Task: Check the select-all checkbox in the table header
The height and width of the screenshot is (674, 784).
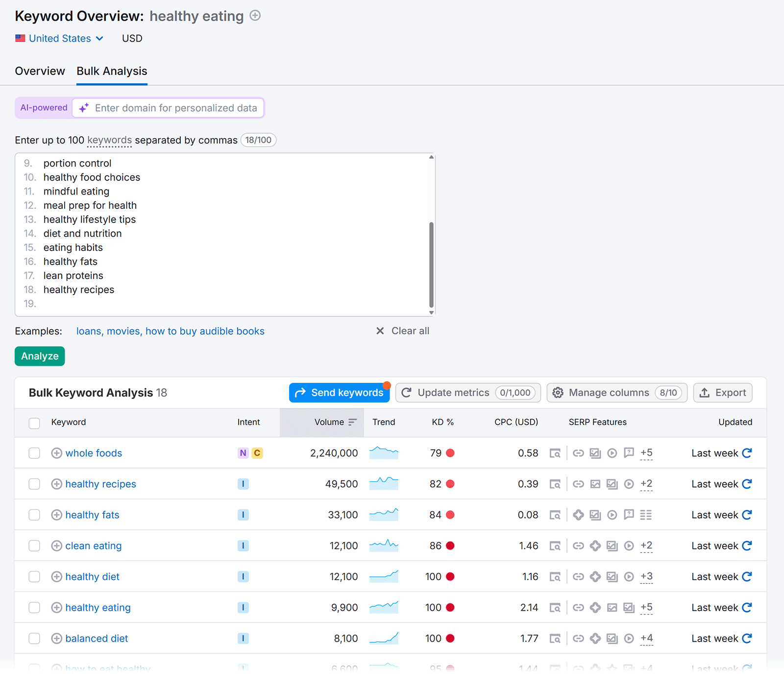Action: [x=34, y=423]
